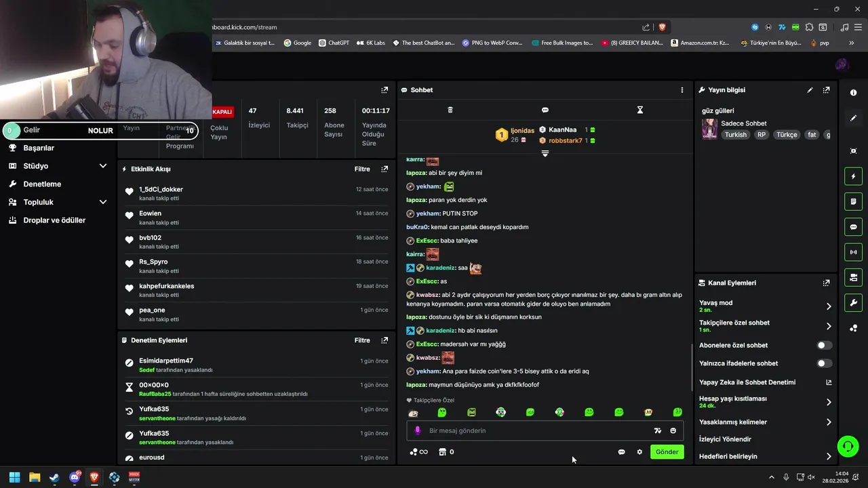
Task: Click the Turkish stream tag
Action: [735, 134]
